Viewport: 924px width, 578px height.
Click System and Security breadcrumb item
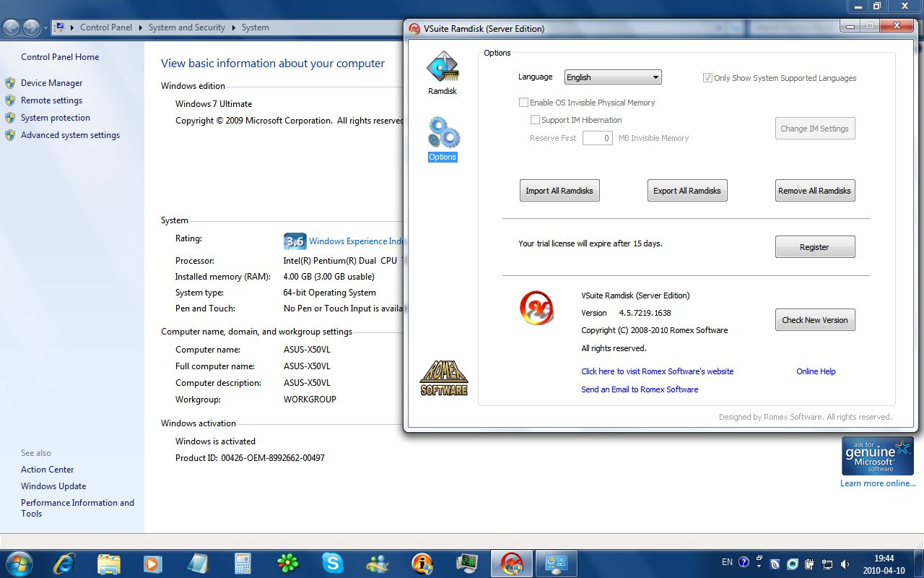pyautogui.click(x=187, y=27)
